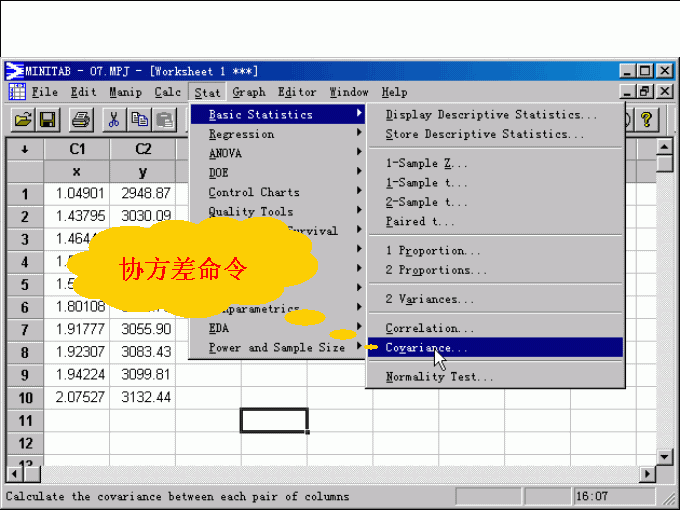The width and height of the screenshot is (680, 510).
Task: Click the Print toolbar icon
Action: 81,120
